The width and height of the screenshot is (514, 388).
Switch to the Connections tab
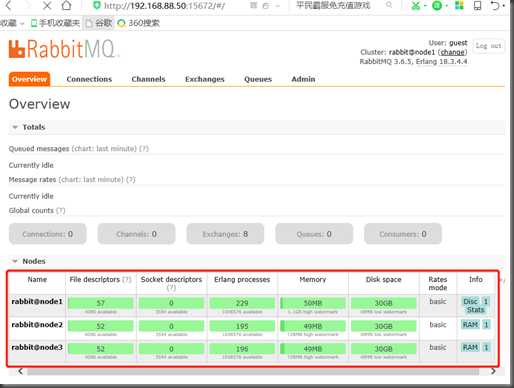click(89, 79)
